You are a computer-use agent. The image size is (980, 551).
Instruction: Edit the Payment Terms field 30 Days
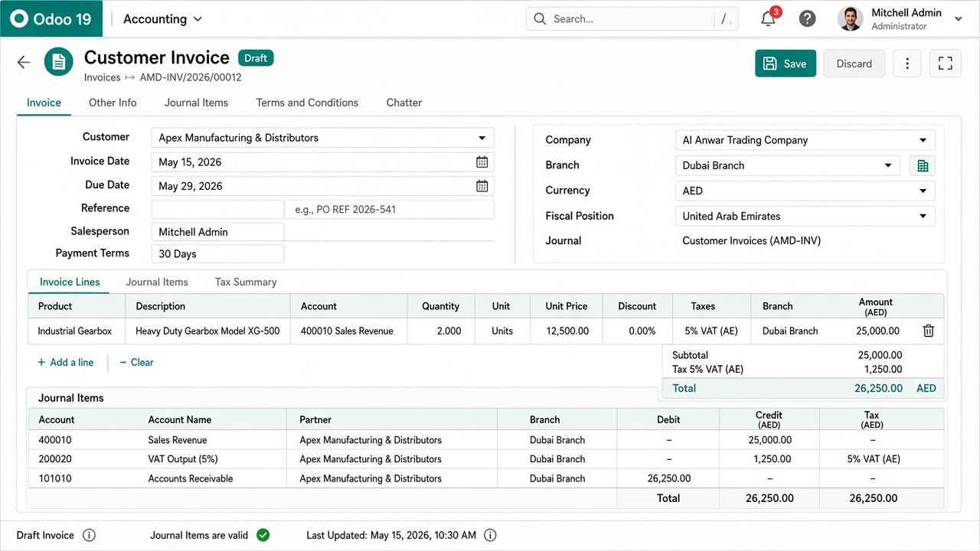[x=217, y=254]
